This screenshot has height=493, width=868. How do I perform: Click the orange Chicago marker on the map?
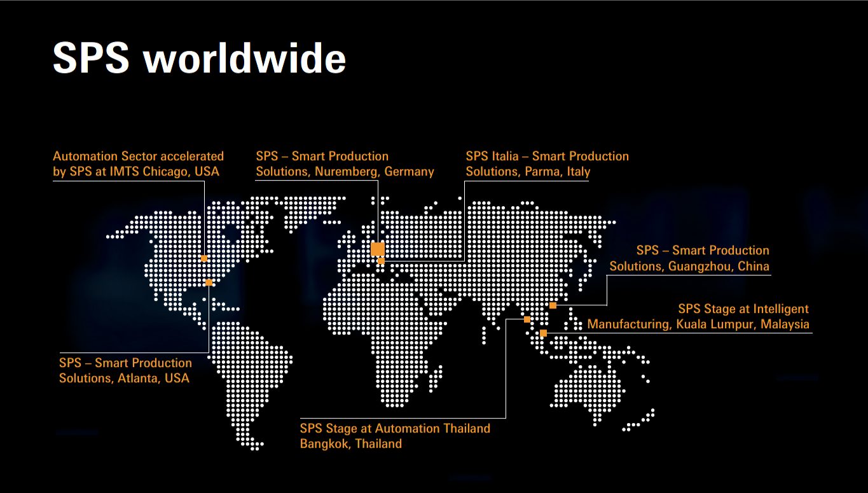(204, 258)
